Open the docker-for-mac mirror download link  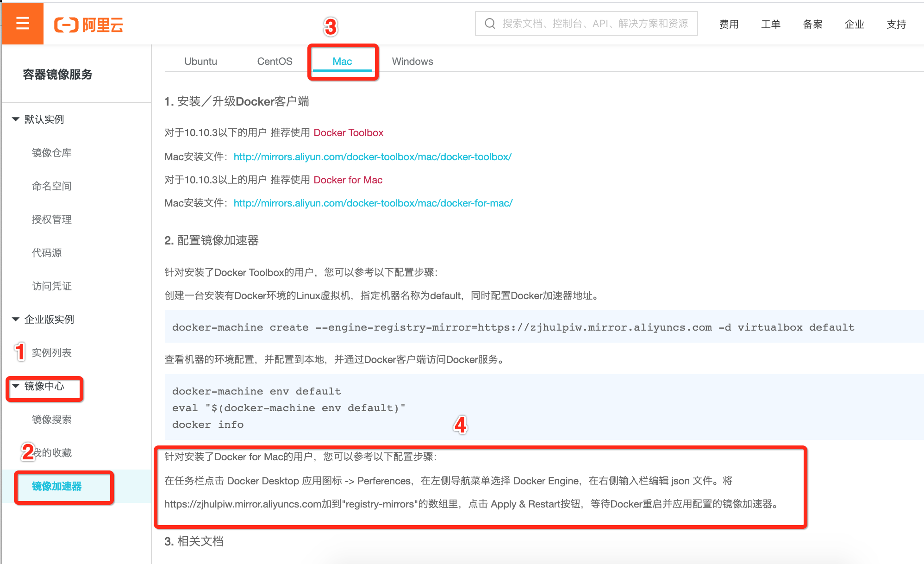pos(373,203)
